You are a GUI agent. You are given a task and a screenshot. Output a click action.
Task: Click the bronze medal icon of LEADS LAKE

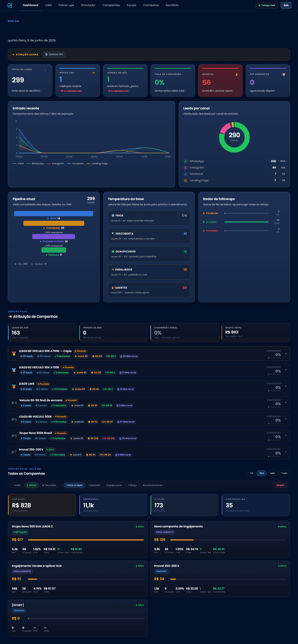coord(14,386)
